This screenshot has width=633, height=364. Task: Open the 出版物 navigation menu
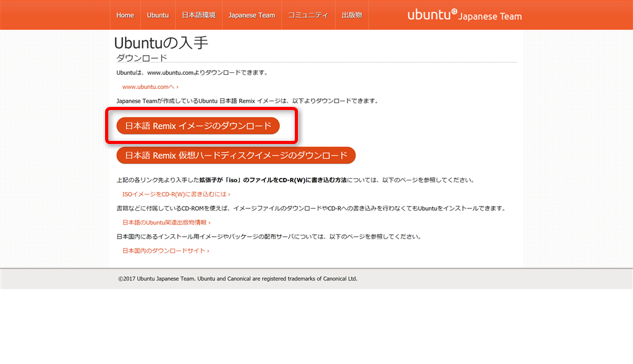click(352, 15)
